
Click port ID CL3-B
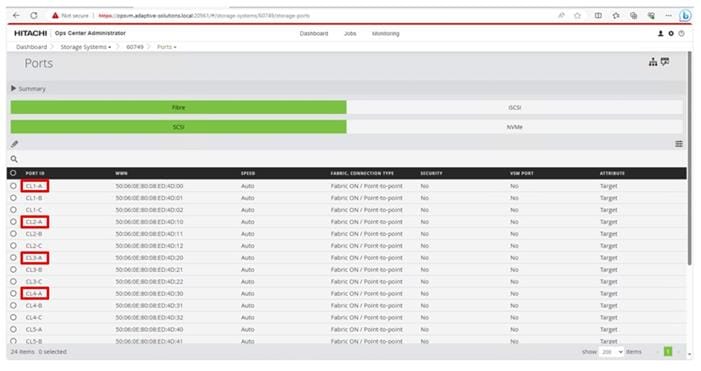pyautogui.click(x=34, y=270)
